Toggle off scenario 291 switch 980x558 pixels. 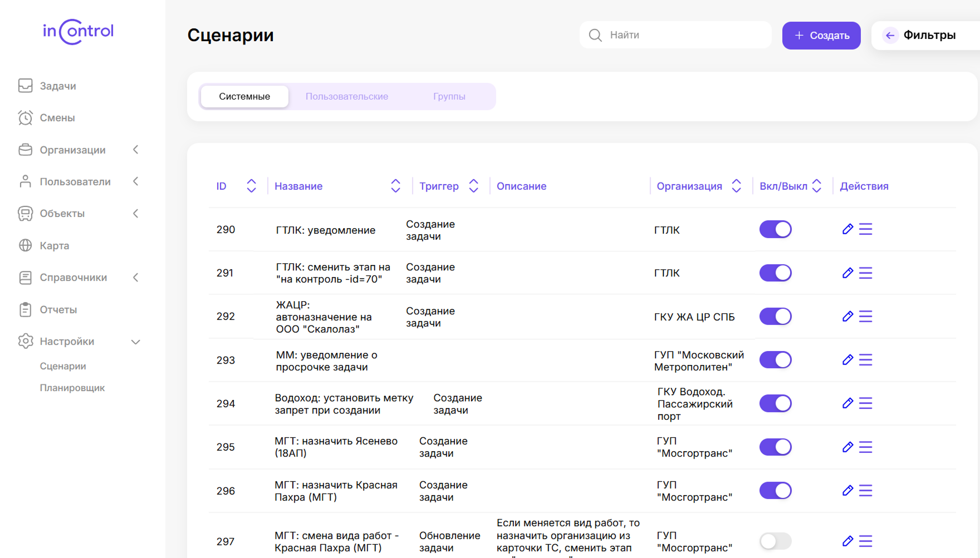pos(776,273)
